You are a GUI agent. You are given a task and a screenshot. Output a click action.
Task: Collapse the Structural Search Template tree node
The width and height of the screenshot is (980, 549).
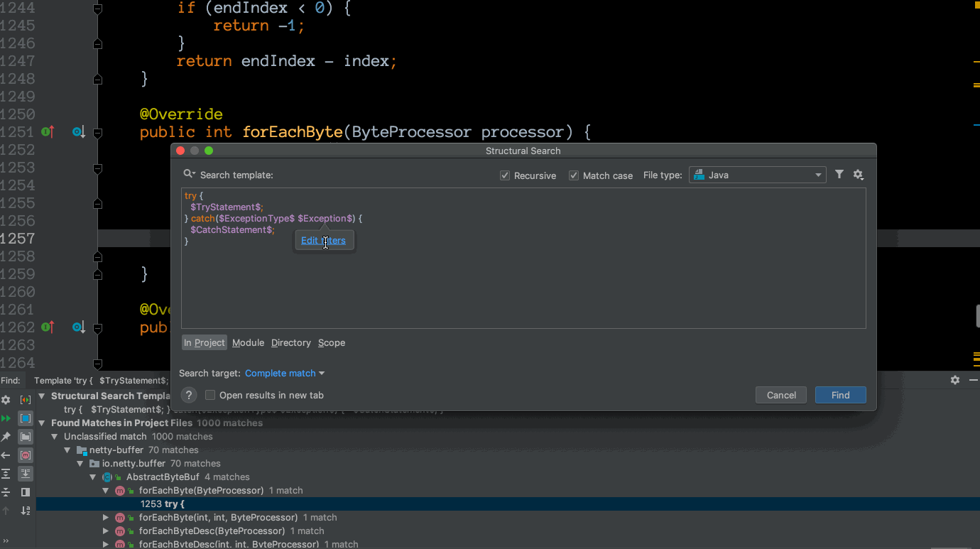[42, 396]
